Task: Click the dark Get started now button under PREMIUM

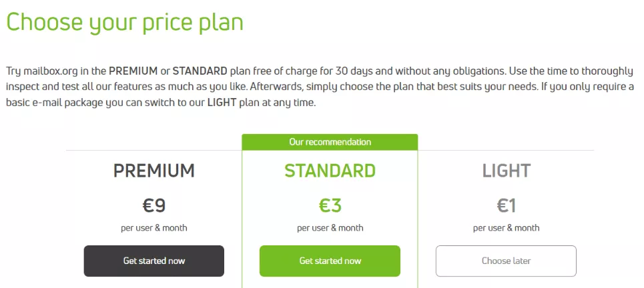Action: coord(153,261)
